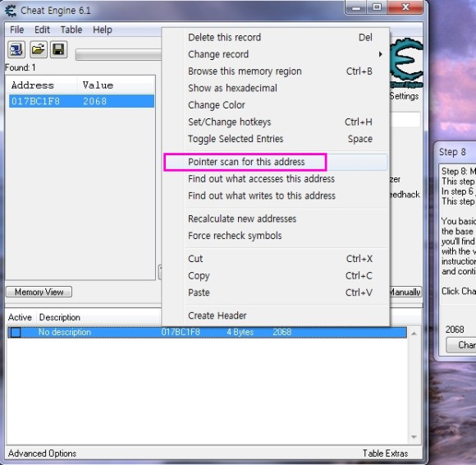Click the Address column header
Screen dimensions: 476x465
[33, 85]
